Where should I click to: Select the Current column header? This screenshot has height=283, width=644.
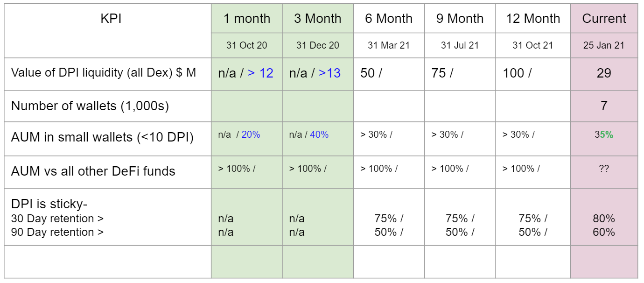tap(604, 19)
